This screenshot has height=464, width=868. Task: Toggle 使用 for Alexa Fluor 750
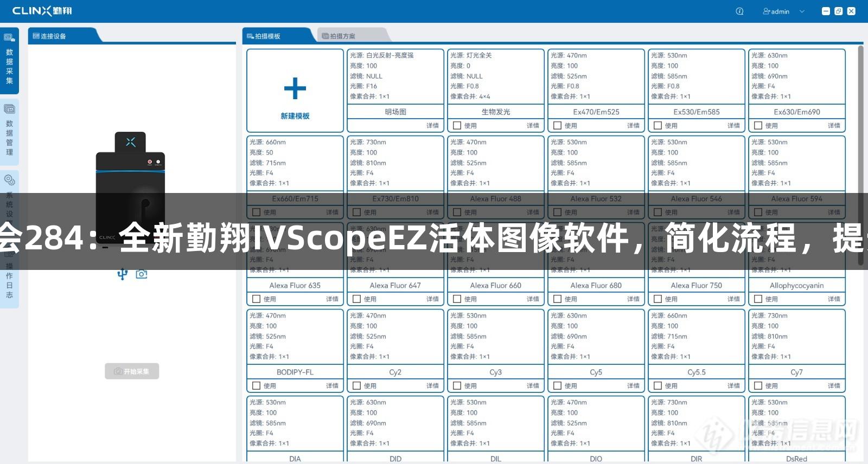pos(658,299)
